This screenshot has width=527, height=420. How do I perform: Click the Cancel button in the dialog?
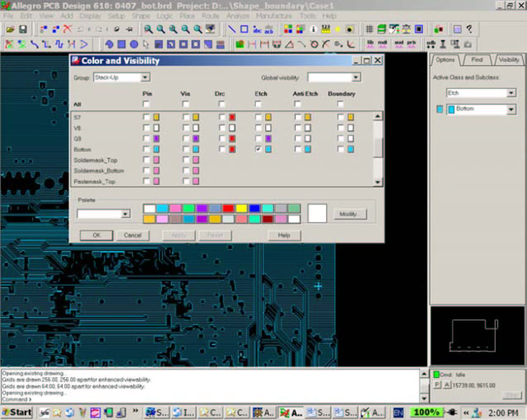click(133, 235)
